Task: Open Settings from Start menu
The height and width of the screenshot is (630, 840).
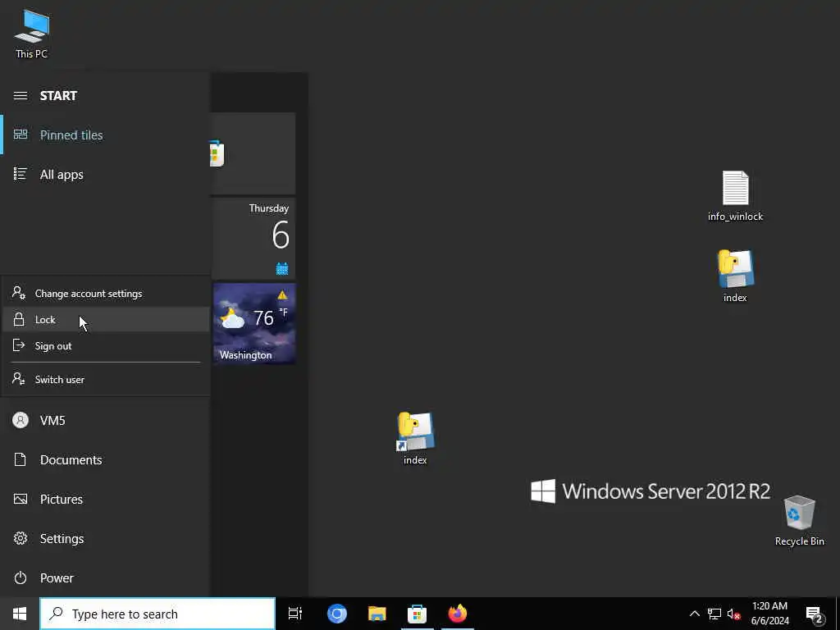Action: pos(104,538)
